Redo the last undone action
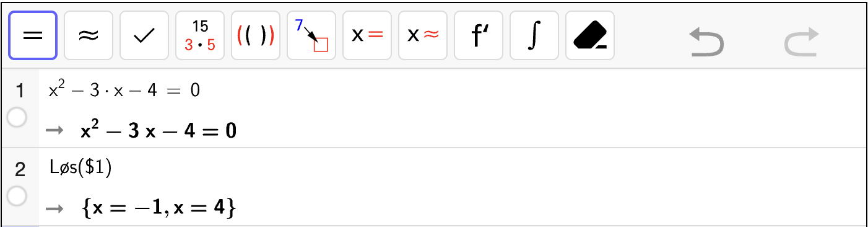 pos(801,43)
